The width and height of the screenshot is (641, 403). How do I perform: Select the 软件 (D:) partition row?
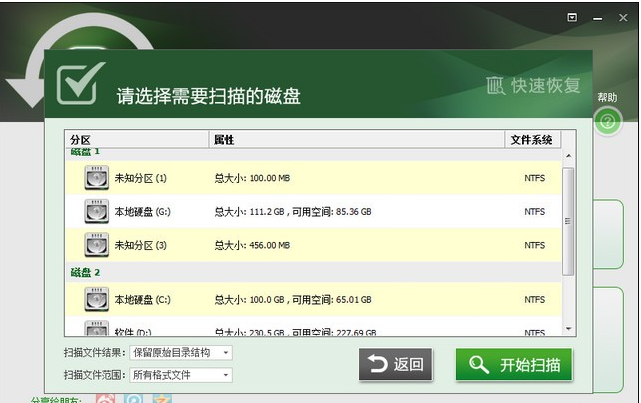(x=313, y=327)
